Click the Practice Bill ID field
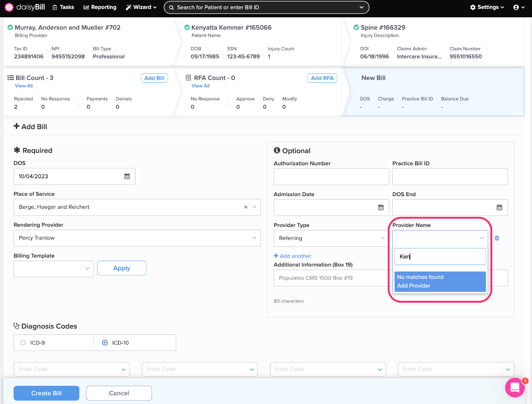The width and height of the screenshot is (532, 404). click(x=450, y=177)
